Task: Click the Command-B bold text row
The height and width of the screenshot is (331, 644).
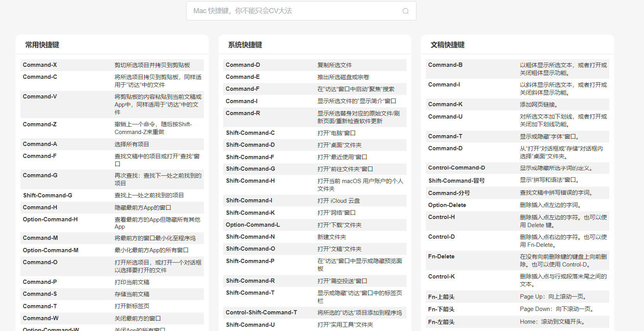Action: (x=517, y=69)
